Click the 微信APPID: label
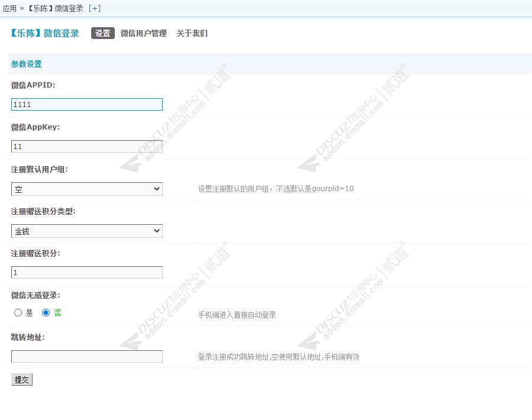 (x=33, y=85)
